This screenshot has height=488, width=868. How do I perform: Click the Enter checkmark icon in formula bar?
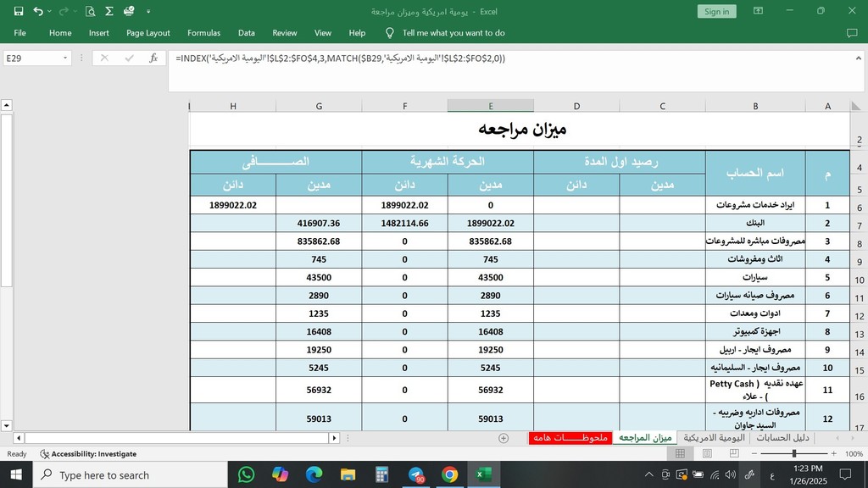129,58
